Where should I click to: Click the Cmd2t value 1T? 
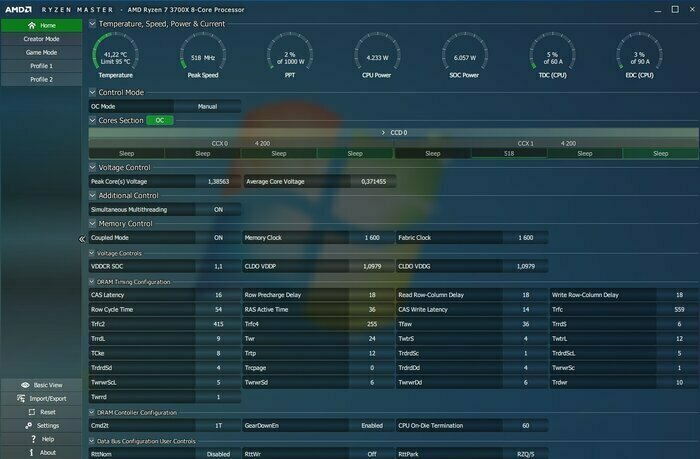pyautogui.click(x=218, y=426)
